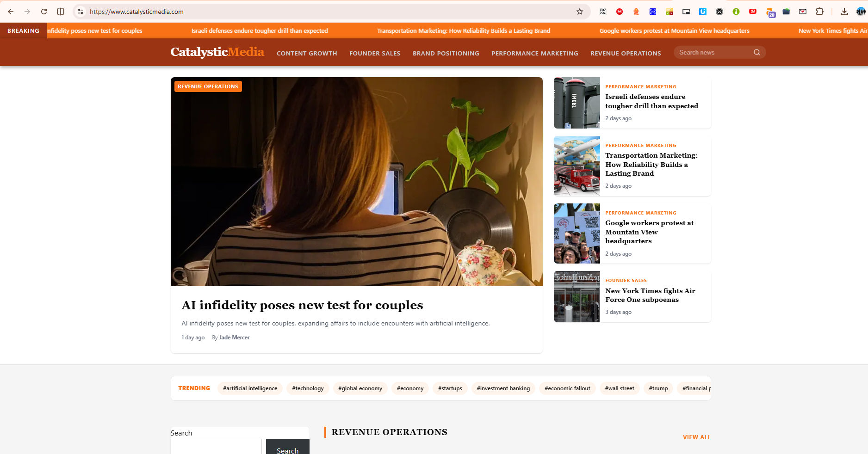Open the green circle extension icon

click(736, 12)
